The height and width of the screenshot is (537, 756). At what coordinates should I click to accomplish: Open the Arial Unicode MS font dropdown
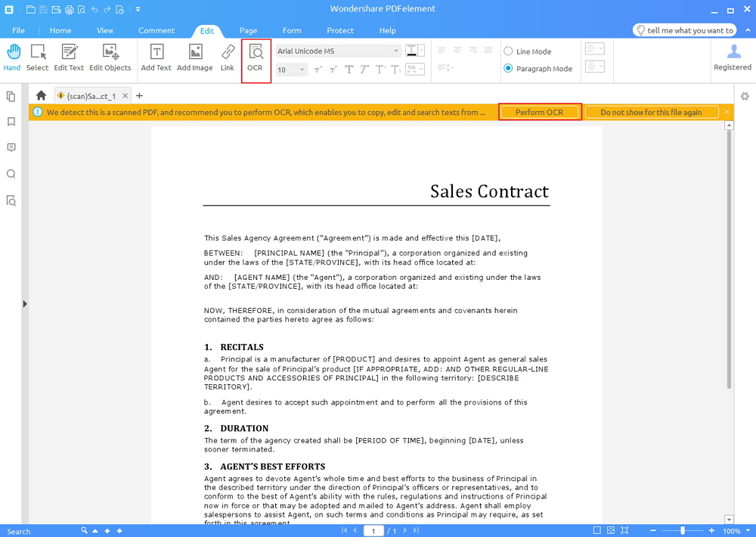339,51
